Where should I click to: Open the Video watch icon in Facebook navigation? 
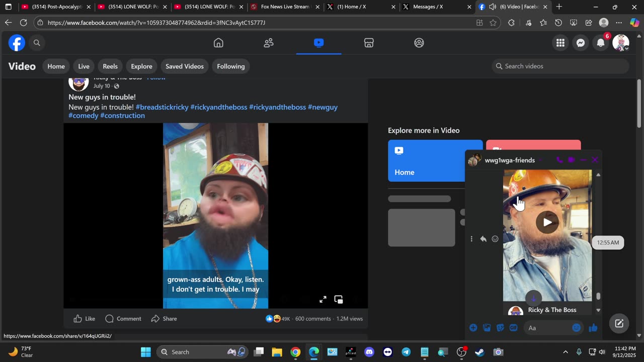point(319,43)
